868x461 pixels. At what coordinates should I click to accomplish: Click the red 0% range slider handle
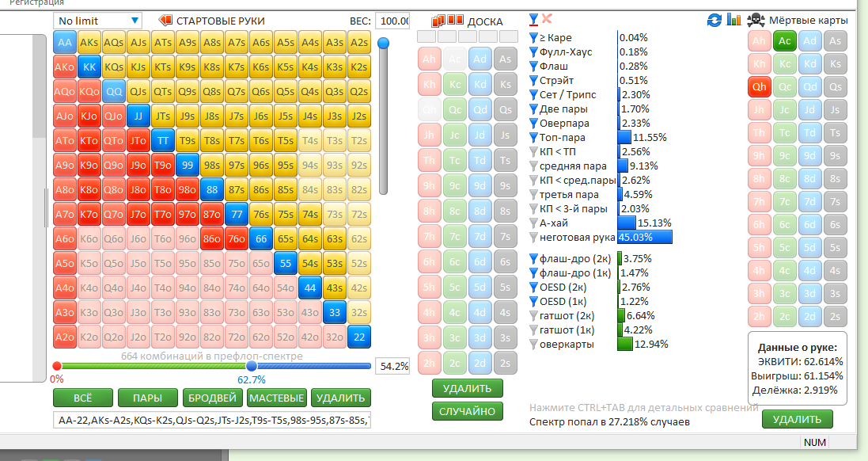tap(56, 366)
